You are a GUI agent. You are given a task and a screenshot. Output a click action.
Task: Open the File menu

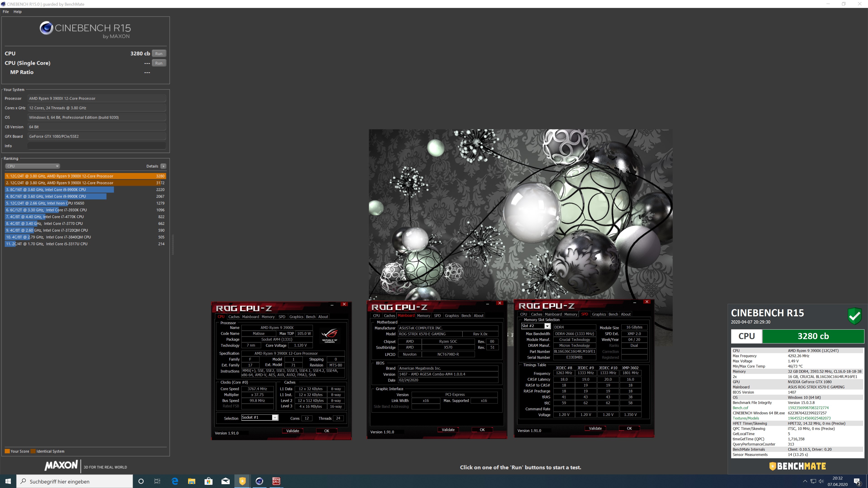(6, 12)
